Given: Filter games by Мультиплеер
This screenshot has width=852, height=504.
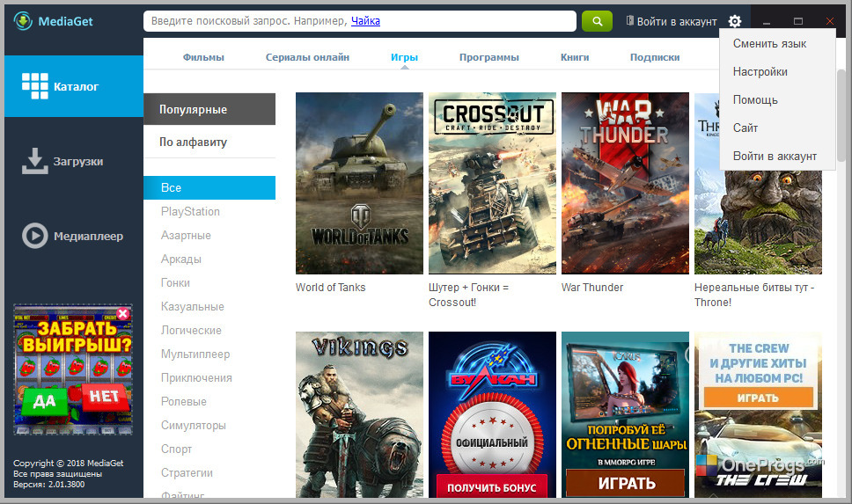Looking at the screenshot, I should click(195, 354).
